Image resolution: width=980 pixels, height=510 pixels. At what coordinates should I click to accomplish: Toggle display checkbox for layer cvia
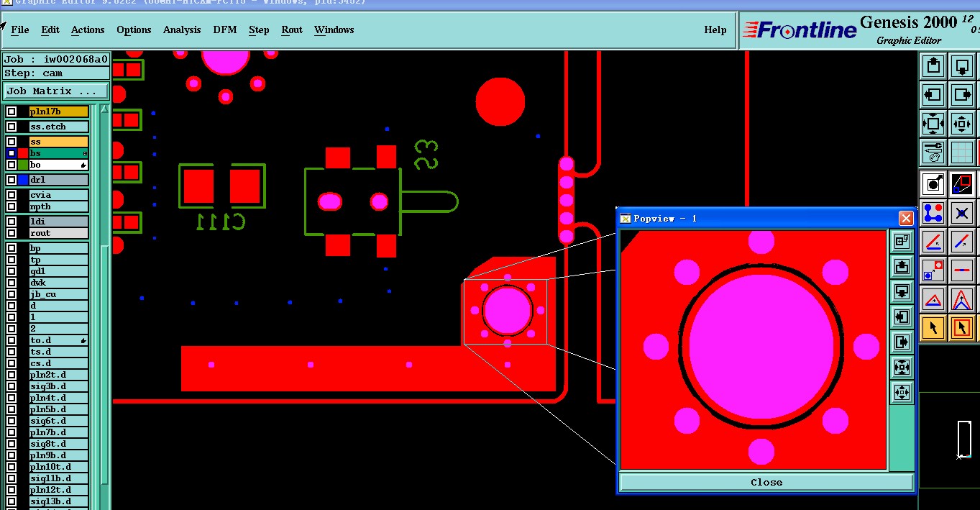pyautogui.click(x=12, y=195)
